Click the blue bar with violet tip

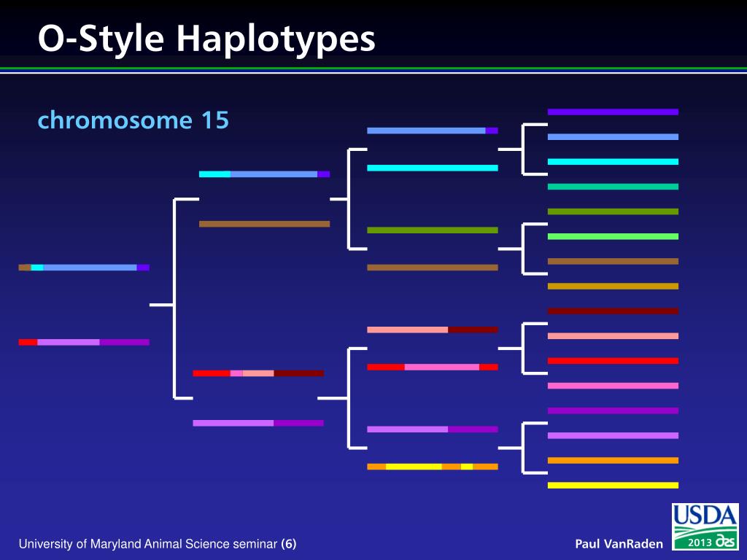point(433,131)
